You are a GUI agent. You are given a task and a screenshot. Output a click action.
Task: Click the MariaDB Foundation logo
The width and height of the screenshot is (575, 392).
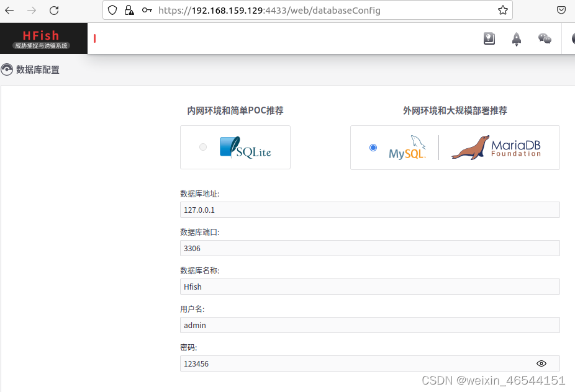pos(496,148)
